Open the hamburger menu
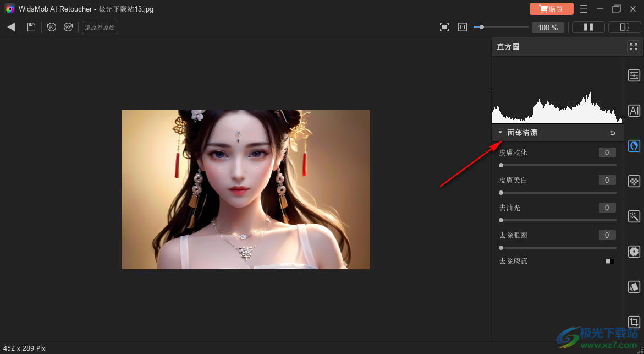This screenshot has height=354, width=644. pos(583,9)
